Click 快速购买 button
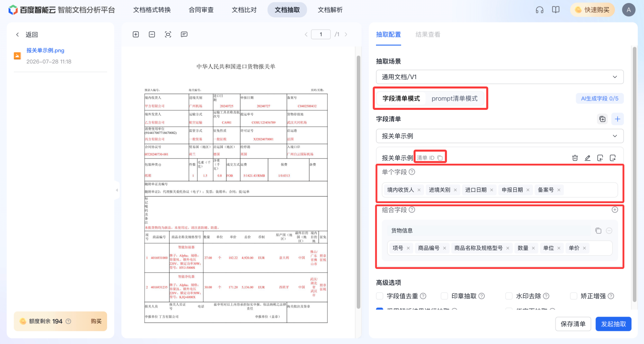The width and height of the screenshot is (644, 344). (592, 10)
